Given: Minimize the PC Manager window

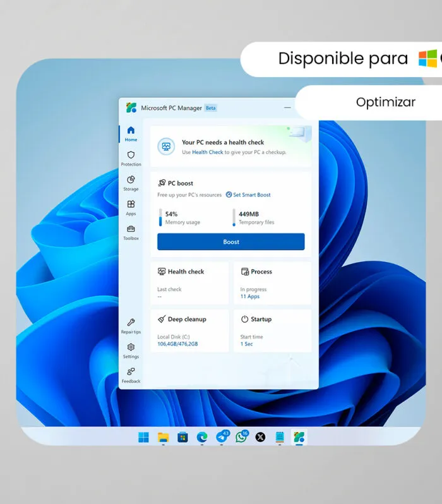Looking at the screenshot, I should (x=287, y=107).
